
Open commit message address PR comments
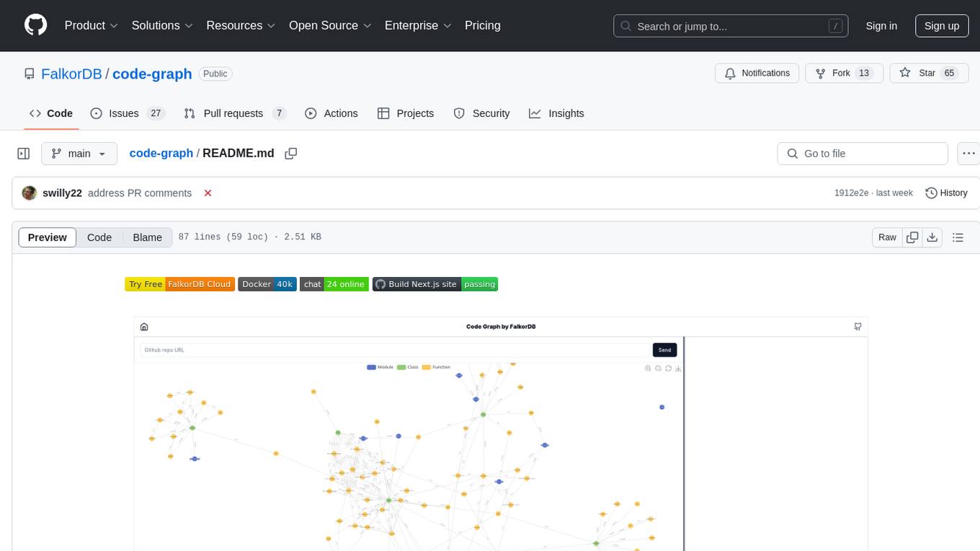pos(140,193)
